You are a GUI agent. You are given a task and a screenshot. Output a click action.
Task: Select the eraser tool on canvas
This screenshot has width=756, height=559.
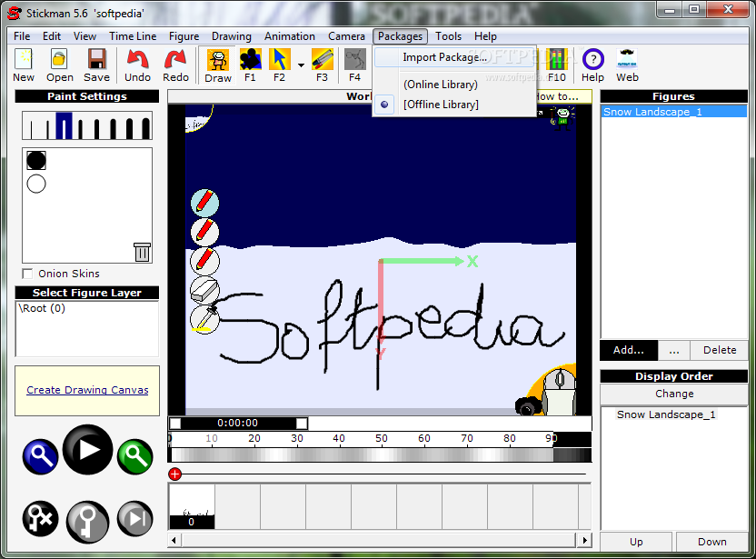point(205,290)
